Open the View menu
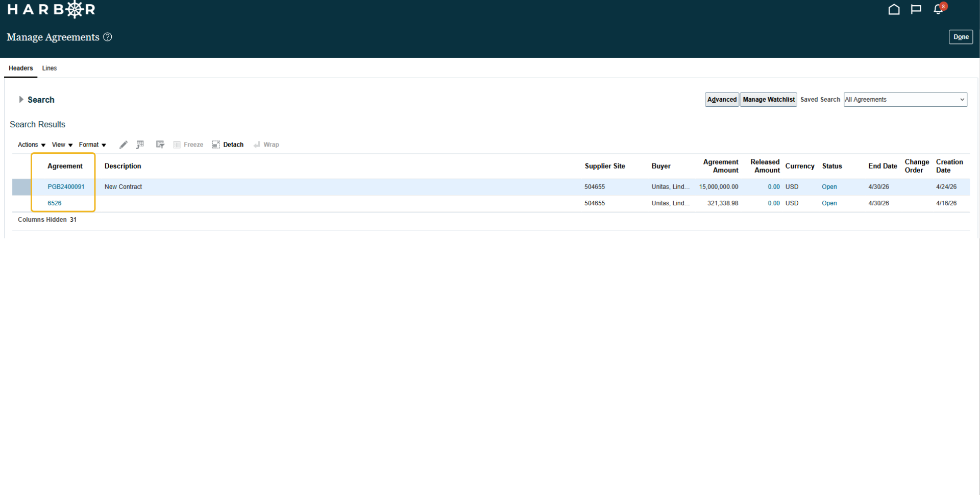Screen dimensions: 980x495 pos(62,145)
